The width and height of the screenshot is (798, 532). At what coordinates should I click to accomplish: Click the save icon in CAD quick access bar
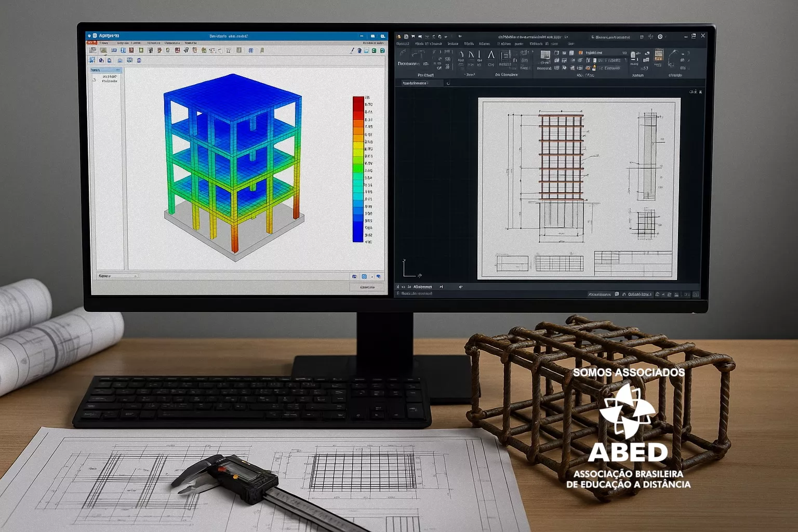pos(406,36)
